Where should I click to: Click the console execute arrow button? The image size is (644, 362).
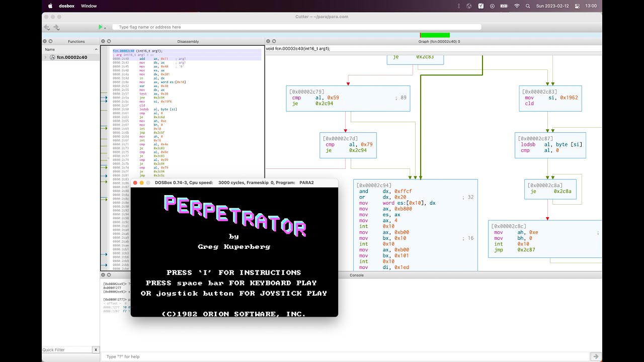(595, 356)
